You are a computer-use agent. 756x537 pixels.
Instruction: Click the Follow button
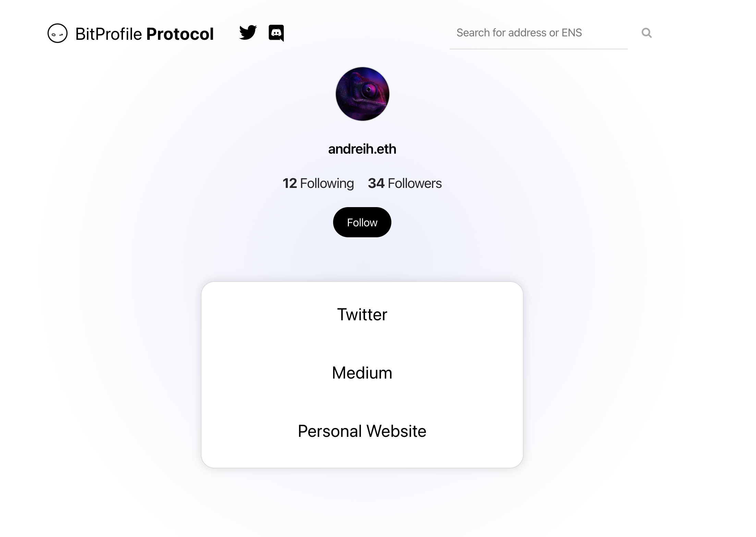pos(362,222)
